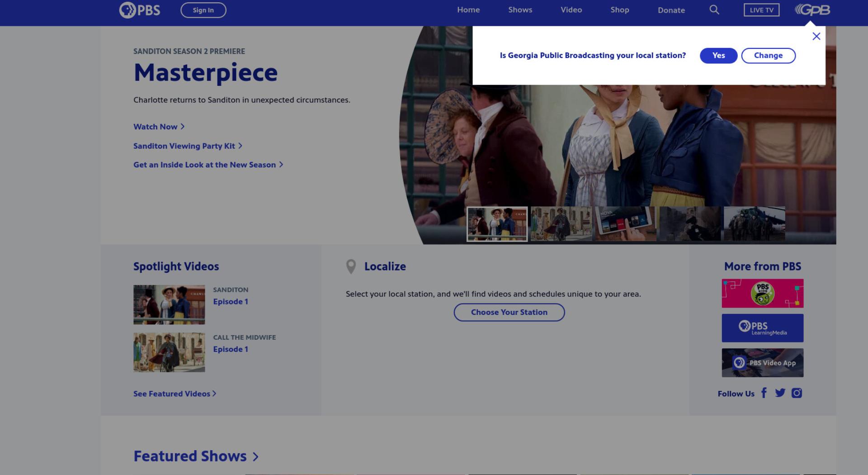
Task: Click Choose Your Station button
Action: [509, 312]
